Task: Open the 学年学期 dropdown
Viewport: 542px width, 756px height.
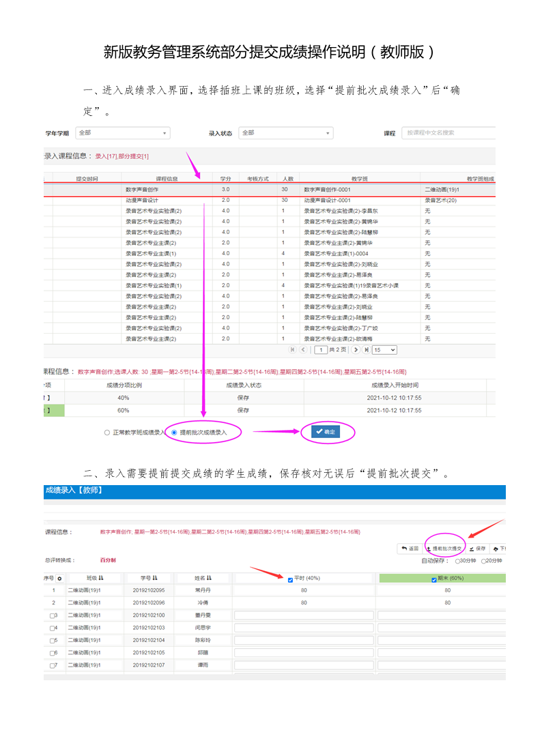Action: pos(122,133)
